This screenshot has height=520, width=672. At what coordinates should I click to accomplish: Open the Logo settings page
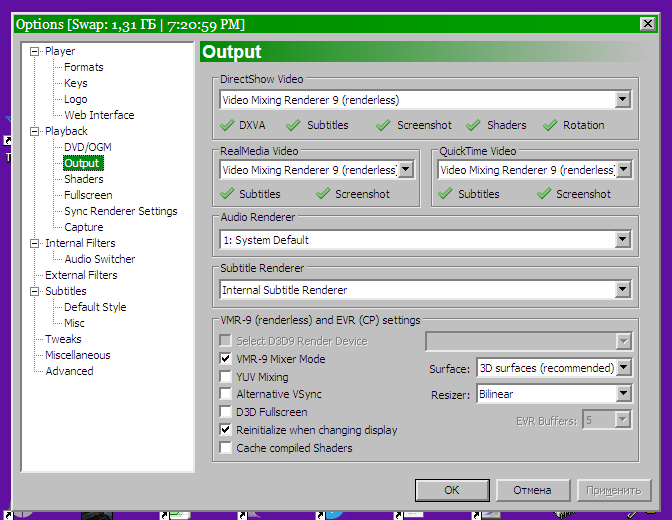(x=76, y=99)
